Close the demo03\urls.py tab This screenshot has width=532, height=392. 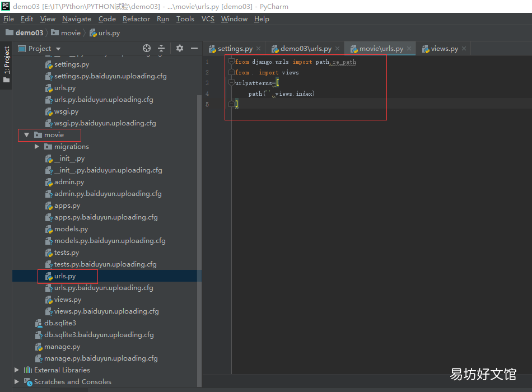click(338, 49)
